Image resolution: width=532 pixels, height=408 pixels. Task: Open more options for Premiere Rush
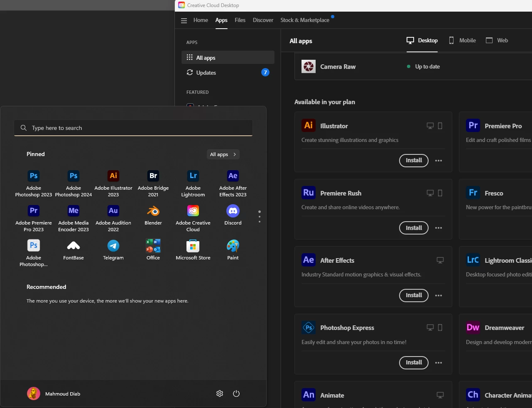439,228
